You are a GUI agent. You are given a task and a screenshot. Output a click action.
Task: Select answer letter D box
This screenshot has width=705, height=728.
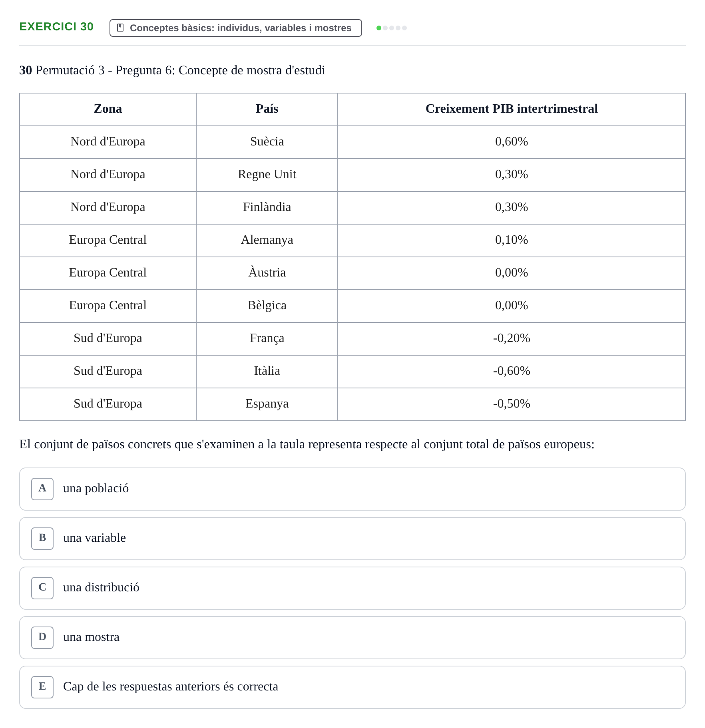click(x=42, y=637)
